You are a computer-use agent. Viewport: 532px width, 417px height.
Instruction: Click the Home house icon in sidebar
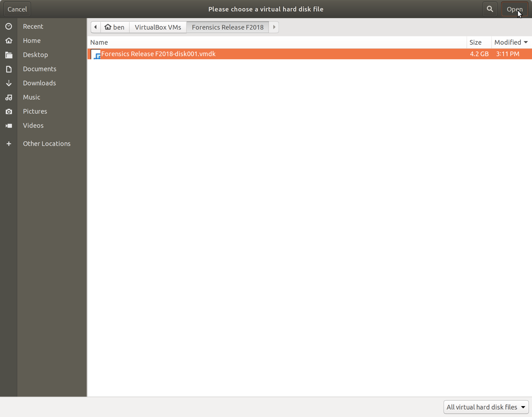point(9,40)
